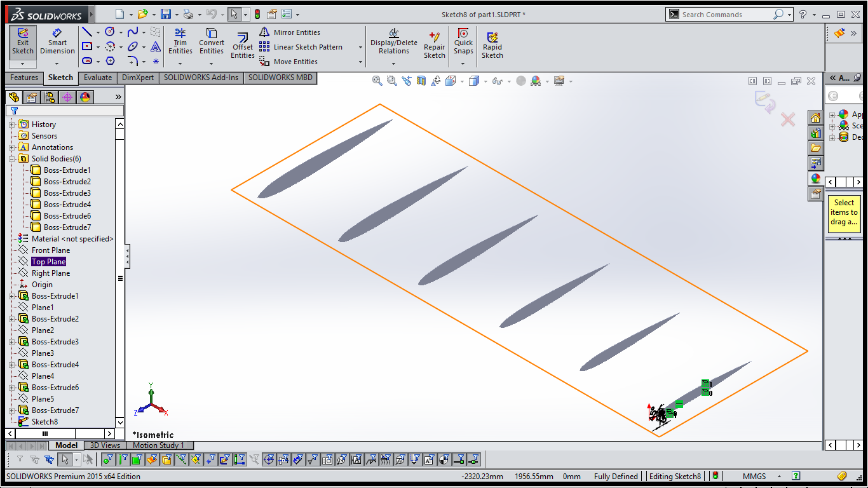Viewport: 868px width, 488px height.
Task: Pick the Polygon sketch tool
Action: coord(110,61)
